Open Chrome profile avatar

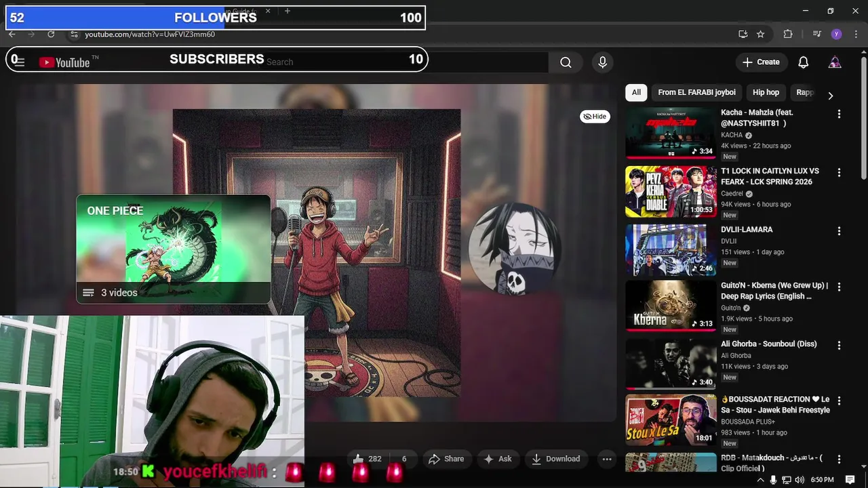[836, 34]
